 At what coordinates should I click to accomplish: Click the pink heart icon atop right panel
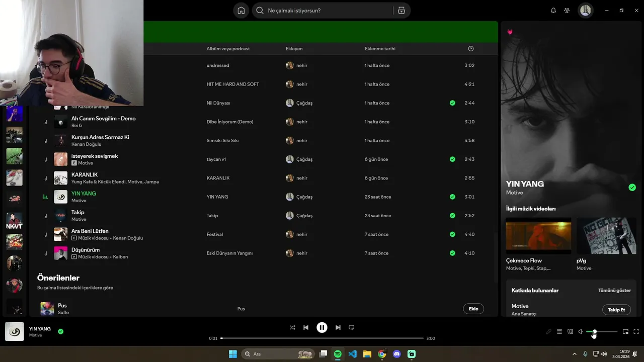coord(510,32)
